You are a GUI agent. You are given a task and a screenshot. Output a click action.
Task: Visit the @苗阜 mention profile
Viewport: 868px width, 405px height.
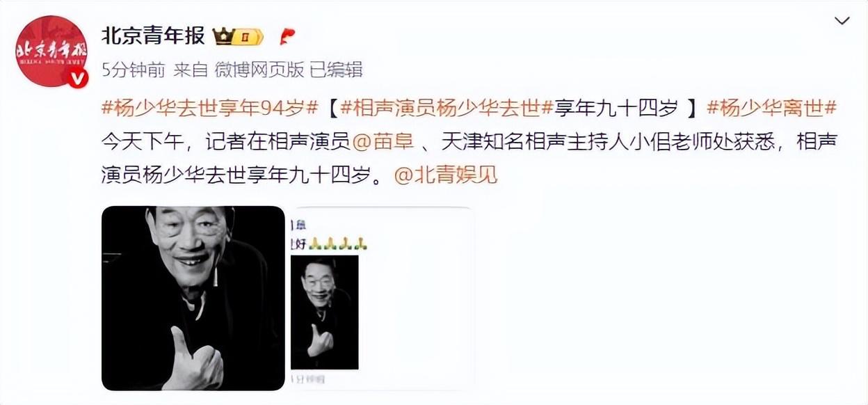click(x=384, y=142)
